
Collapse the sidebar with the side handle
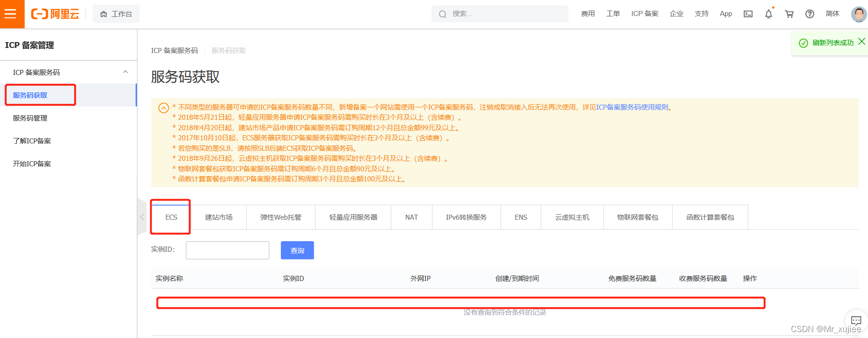pos(142,217)
